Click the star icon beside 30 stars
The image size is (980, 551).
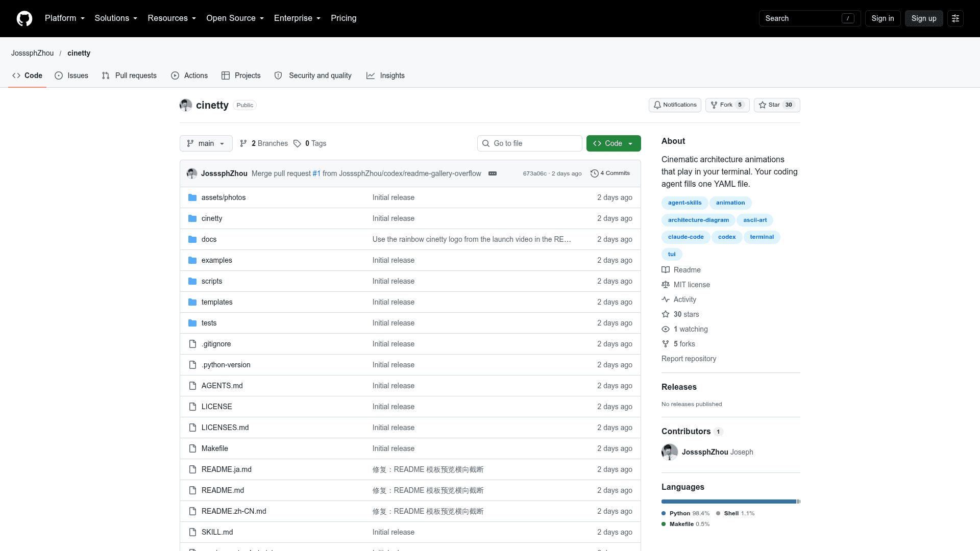(x=666, y=314)
